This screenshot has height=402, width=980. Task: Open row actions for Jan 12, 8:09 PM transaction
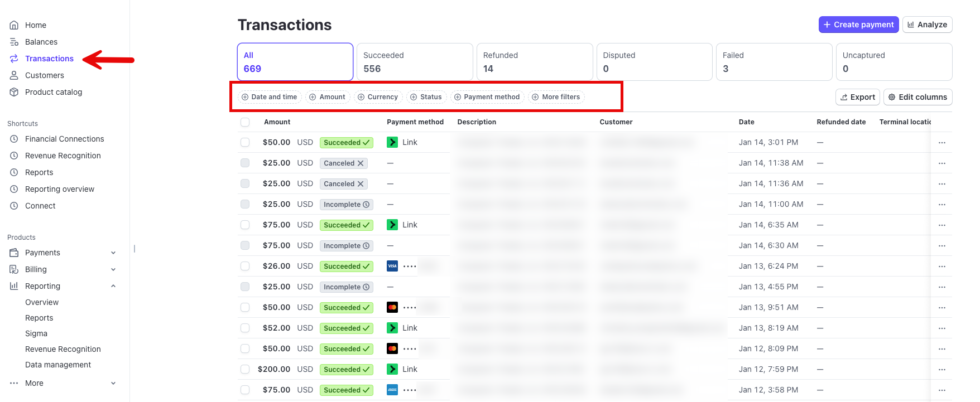(x=942, y=349)
